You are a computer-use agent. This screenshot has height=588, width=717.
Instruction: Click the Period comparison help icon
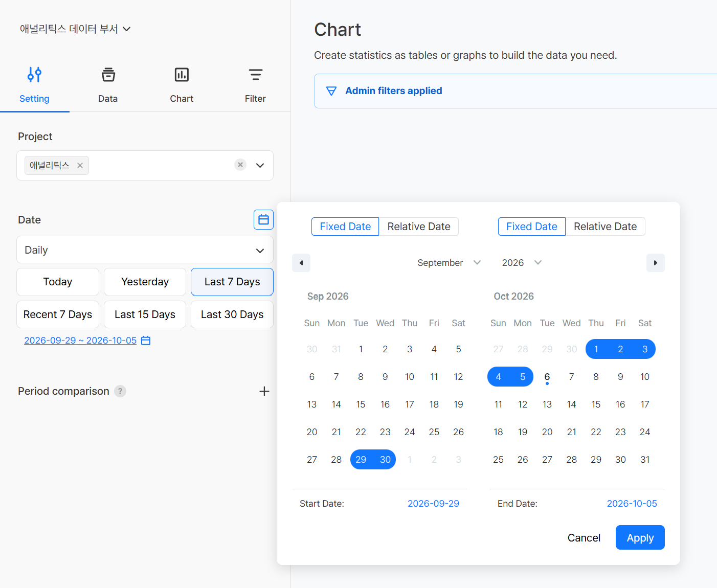click(x=120, y=391)
